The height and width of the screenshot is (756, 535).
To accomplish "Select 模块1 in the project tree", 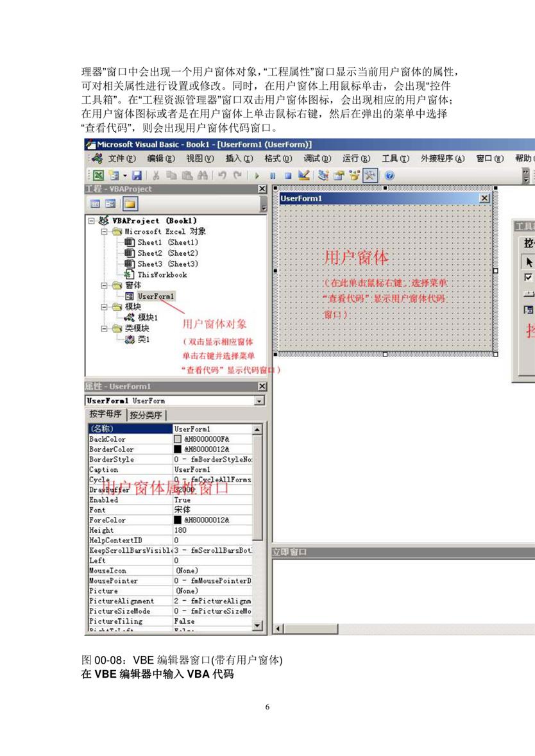I will [148, 317].
